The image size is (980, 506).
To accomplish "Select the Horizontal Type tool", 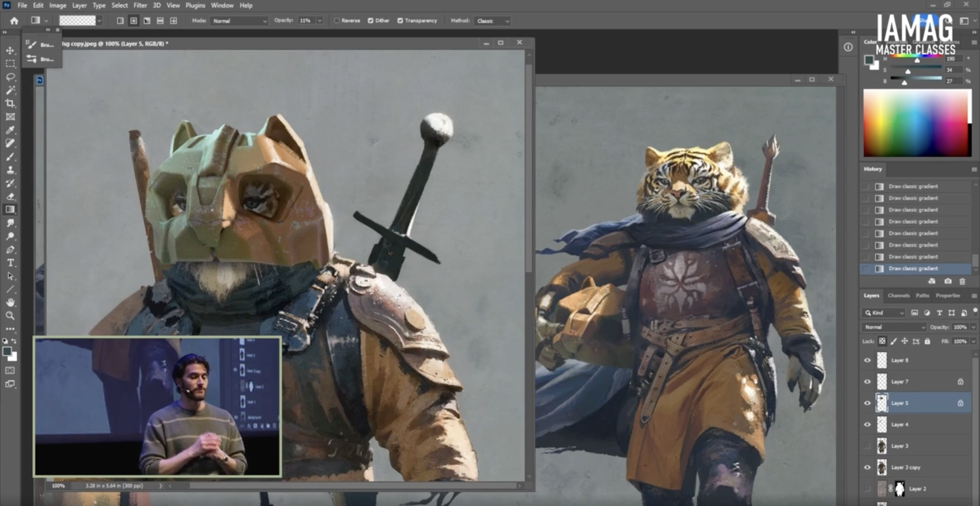I will click(10, 263).
